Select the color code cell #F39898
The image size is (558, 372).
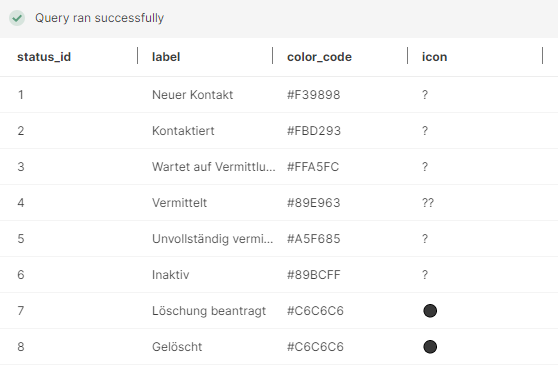coord(314,95)
